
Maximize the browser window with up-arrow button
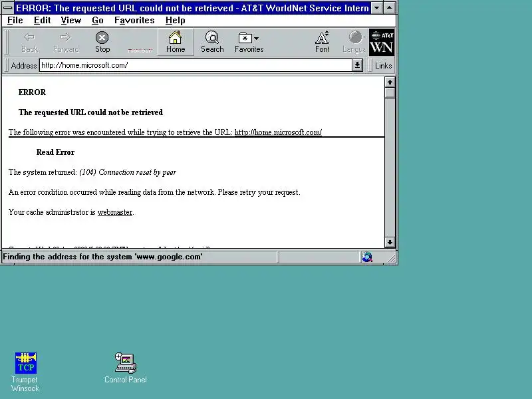pos(389,7)
